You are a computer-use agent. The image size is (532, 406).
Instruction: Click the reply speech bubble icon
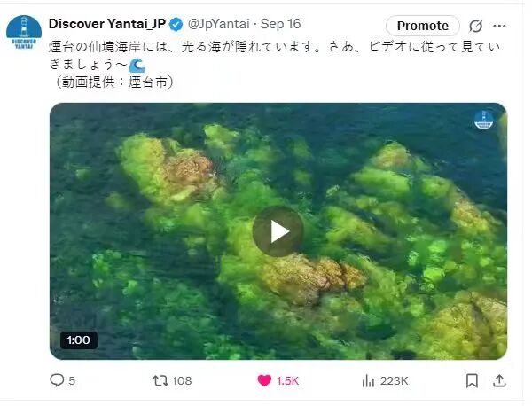57,380
